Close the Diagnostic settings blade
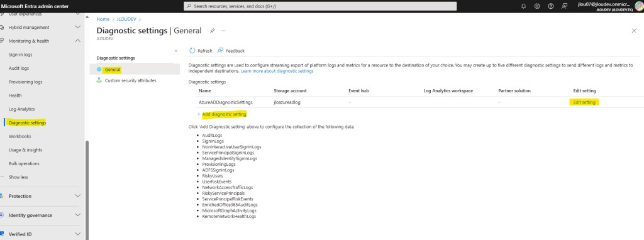The width and height of the screenshot is (644, 240). click(634, 31)
